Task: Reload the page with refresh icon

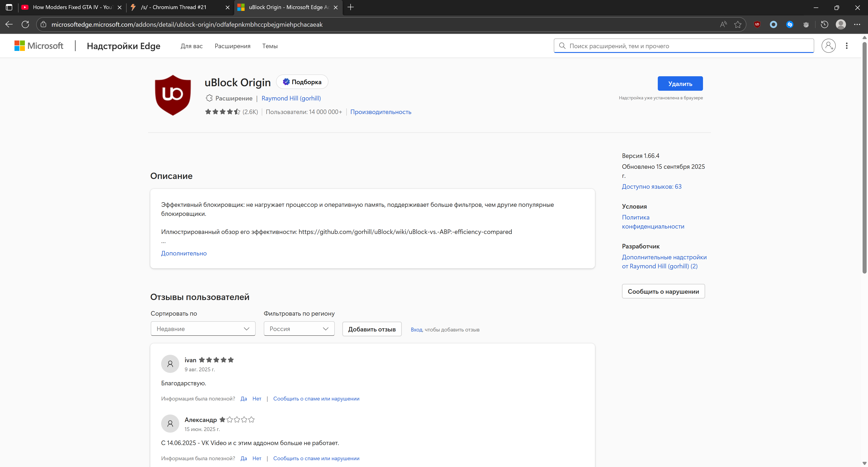Action: pos(25,24)
